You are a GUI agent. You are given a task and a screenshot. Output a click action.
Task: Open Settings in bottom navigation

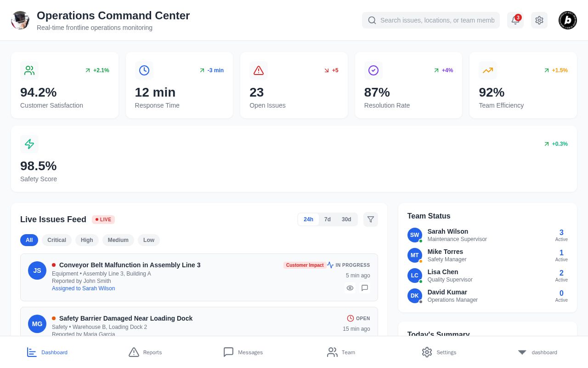tap(439, 352)
